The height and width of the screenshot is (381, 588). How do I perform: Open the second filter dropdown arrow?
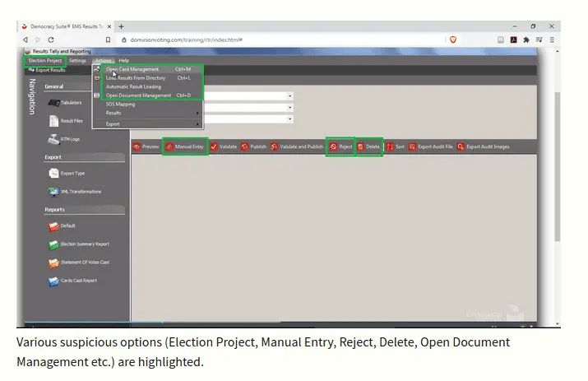(289, 108)
